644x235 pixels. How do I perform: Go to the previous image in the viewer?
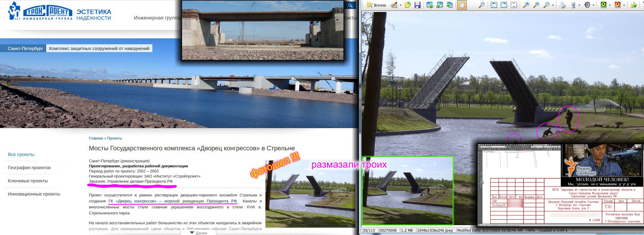pos(430,5)
